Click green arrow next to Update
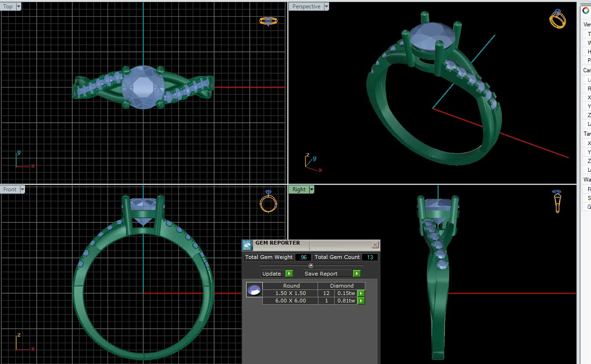Viewport: 591px width, 364px height. click(289, 274)
